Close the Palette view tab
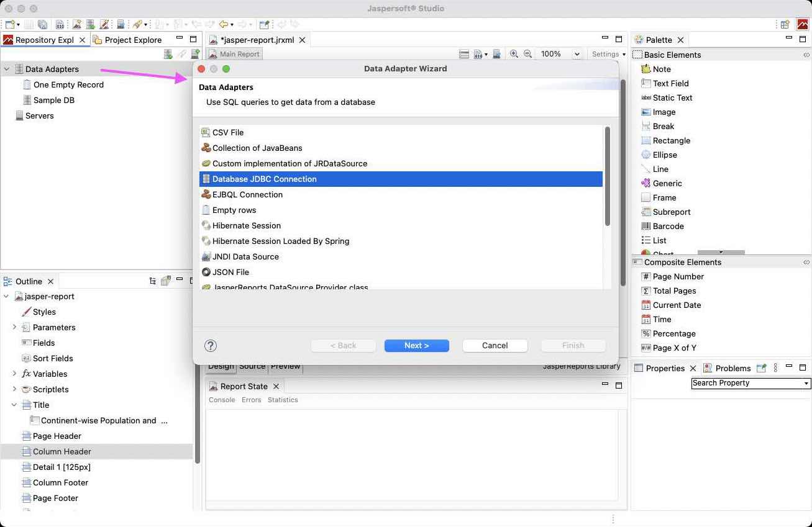812x527 pixels. coord(680,40)
